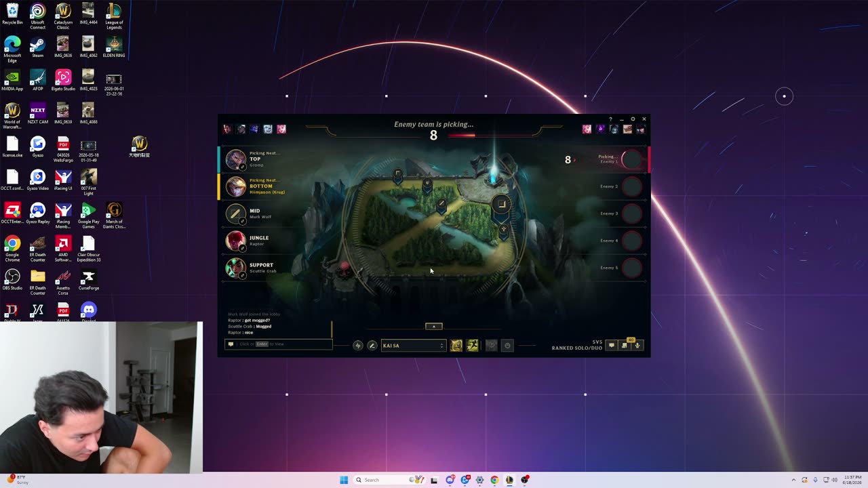Select the Enemy 5 pick slot
This screenshot has width=868, height=488.
tap(631, 268)
